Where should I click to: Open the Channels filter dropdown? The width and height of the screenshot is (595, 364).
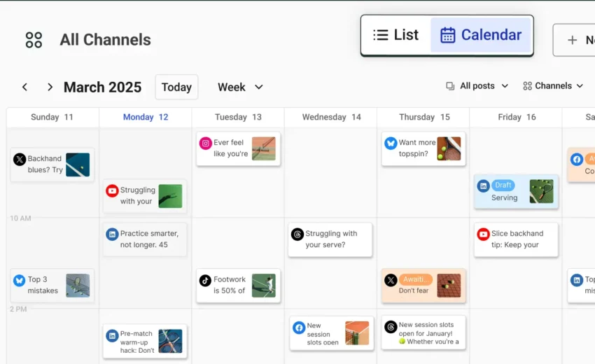click(x=553, y=86)
